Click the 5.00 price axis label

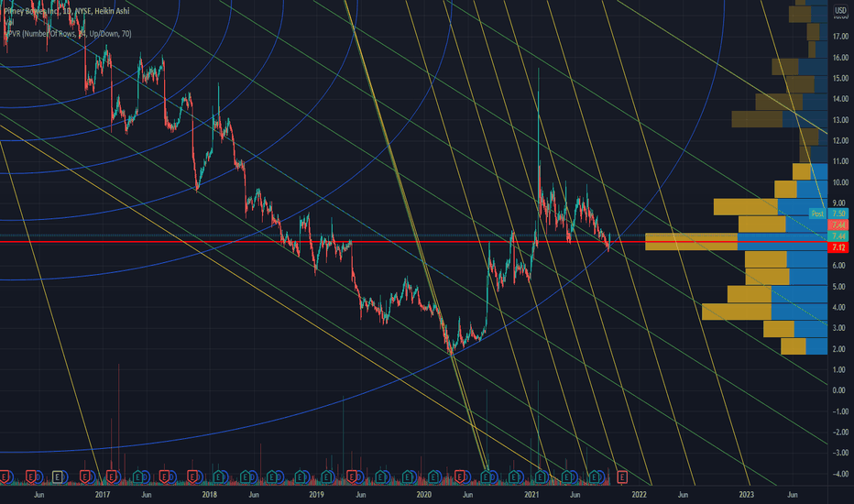[840, 286]
